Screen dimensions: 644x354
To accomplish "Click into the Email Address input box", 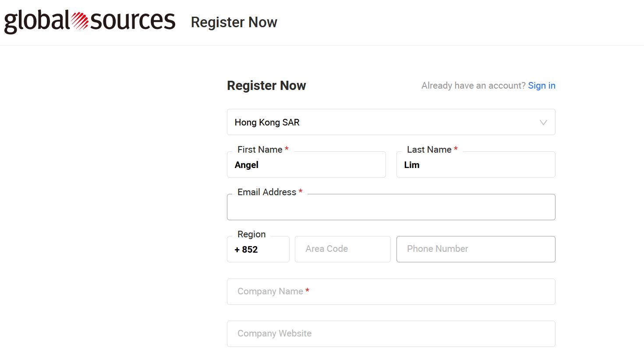I will pyautogui.click(x=391, y=207).
